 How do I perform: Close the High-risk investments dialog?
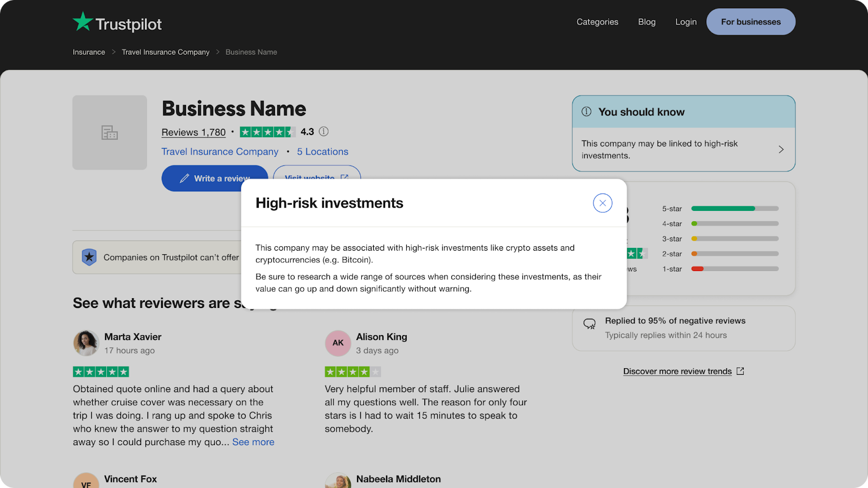[602, 203]
